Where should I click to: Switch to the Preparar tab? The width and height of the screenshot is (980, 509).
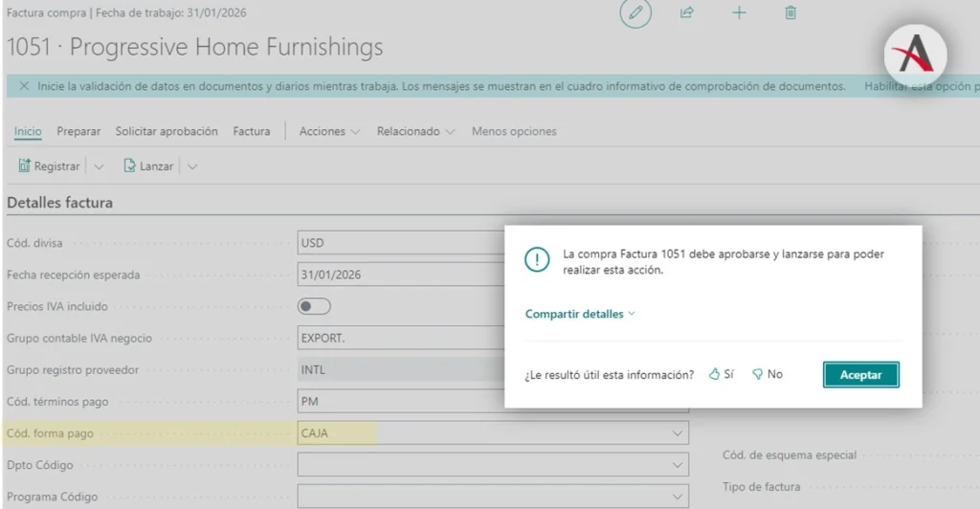(x=78, y=131)
